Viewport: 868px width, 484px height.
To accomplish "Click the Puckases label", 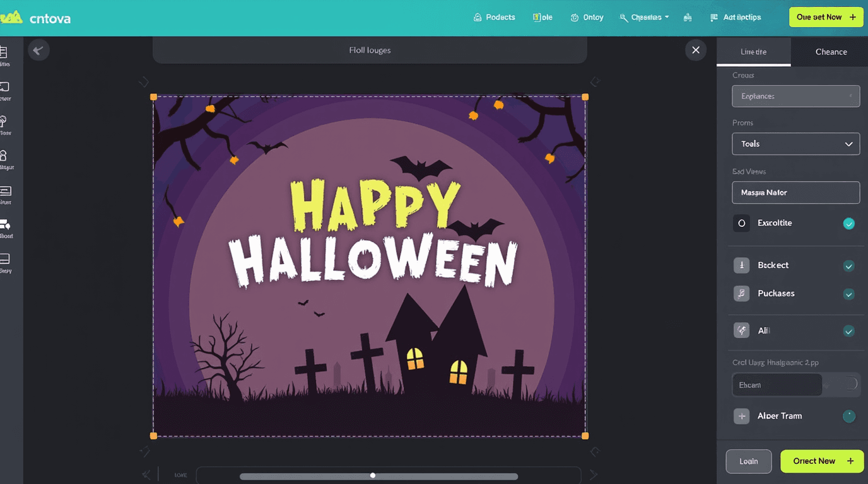I will click(x=776, y=293).
